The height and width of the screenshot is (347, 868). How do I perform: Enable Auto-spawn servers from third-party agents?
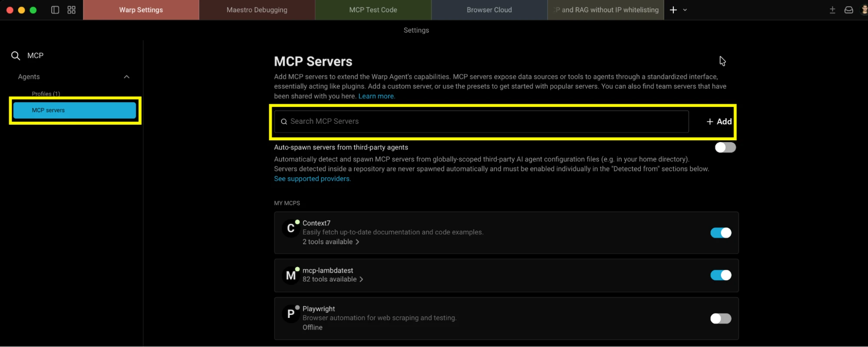[725, 148]
